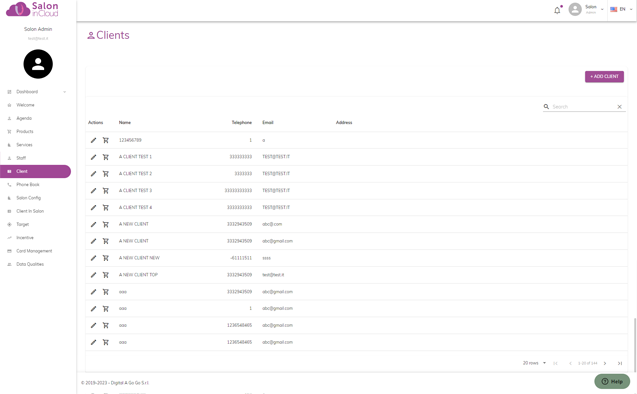Edit A CLIENT TEST 2 via pencil icon
Screen dimensions: 637x394
pos(93,174)
